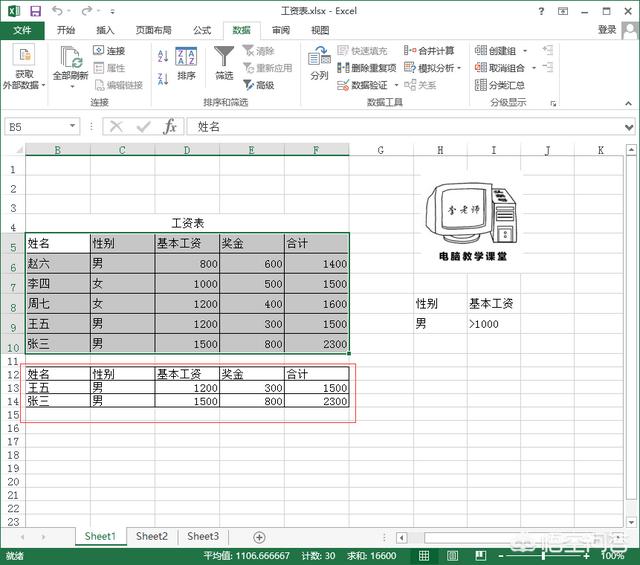Screen dimensions: 640x565
Task: Click Sign in (登录) link
Action: [x=607, y=30]
